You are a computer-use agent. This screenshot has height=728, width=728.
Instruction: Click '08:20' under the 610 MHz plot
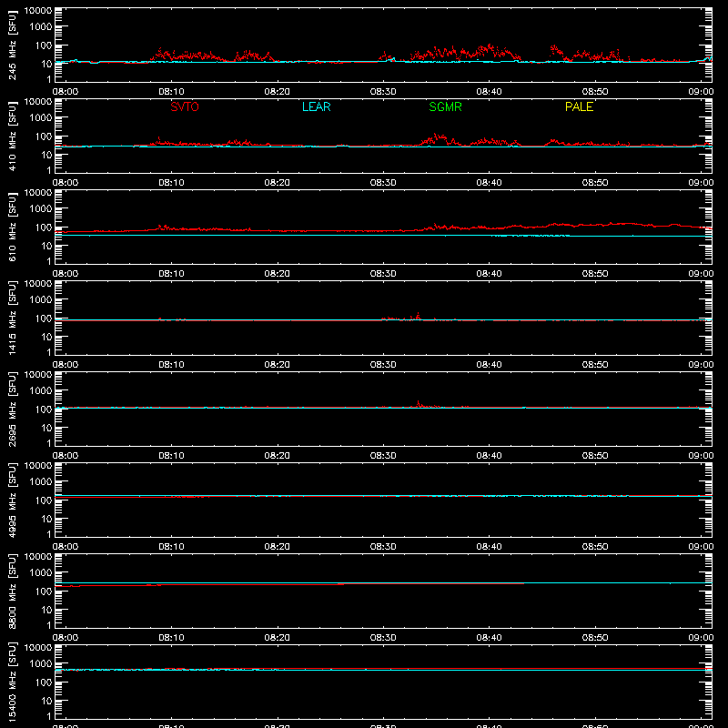278,274
